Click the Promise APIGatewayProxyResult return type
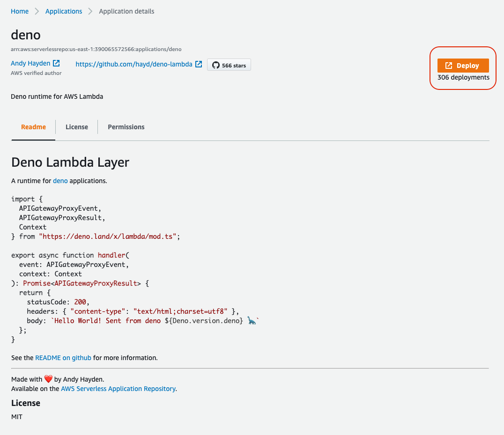Screen dimensions: 504x435 tap(82, 283)
